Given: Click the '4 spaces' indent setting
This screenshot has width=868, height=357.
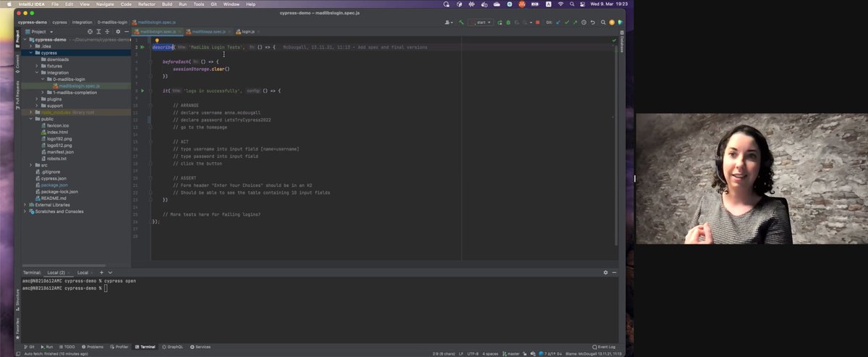Looking at the screenshot, I should tap(490, 353).
